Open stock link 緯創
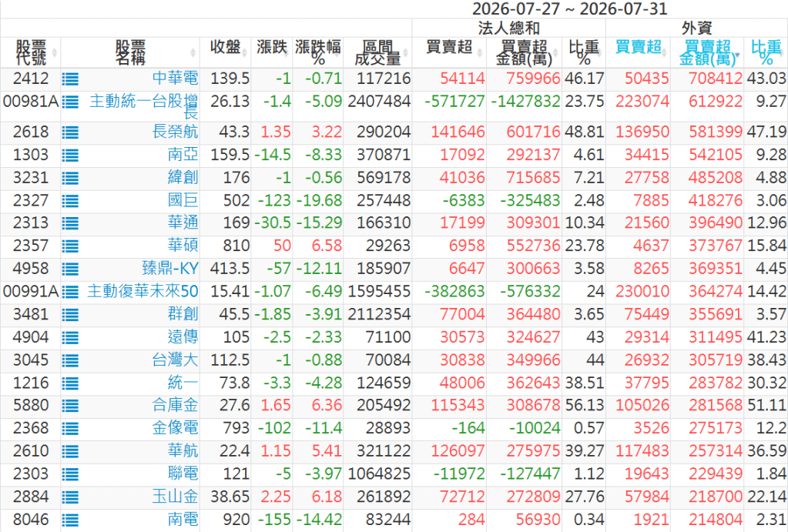788x532 pixels. coord(183,177)
